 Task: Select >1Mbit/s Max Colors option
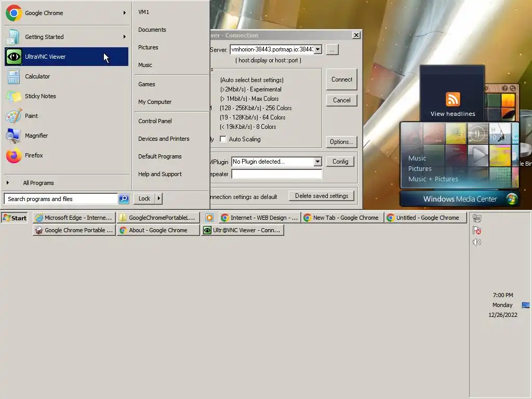pos(249,99)
